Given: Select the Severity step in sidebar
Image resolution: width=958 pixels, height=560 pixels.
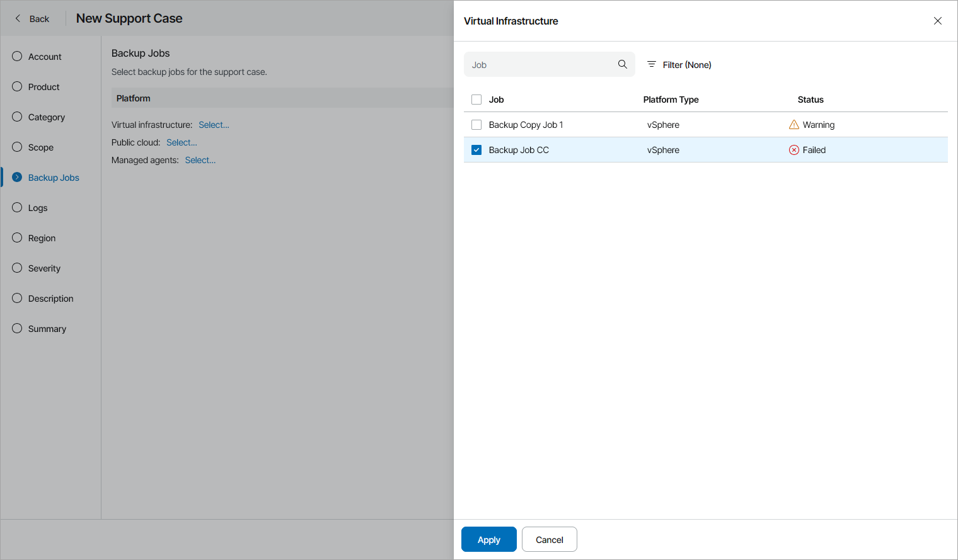Looking at the screenshot, I should point(45,268).
